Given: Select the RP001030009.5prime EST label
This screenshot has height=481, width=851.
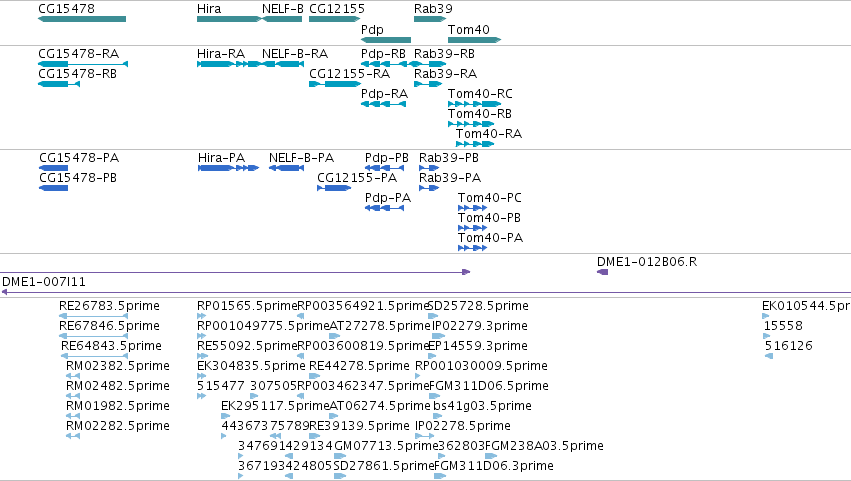Looking at the screenshot, I should (481, 366).
